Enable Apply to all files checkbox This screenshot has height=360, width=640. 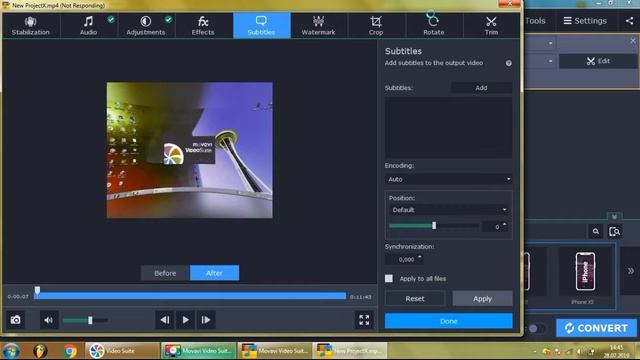pos(389,278)
